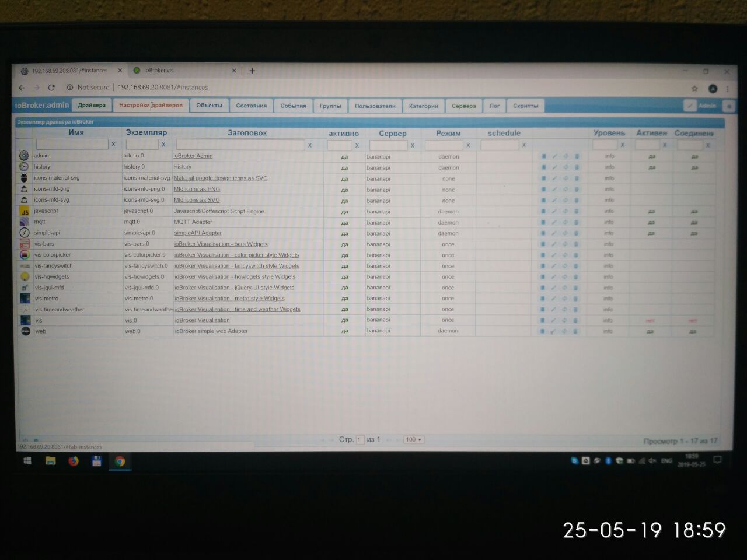
Task: Switch to the Категории tab
Action: tap(423, 106)
